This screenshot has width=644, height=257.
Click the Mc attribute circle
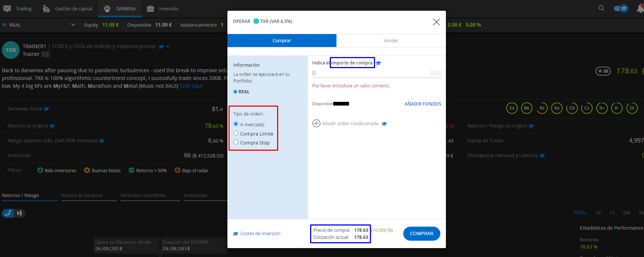[x=527, y=108]
